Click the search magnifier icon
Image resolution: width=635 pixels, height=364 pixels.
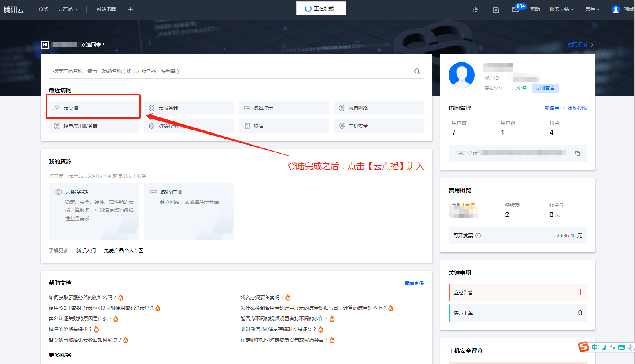coord(417,71)
